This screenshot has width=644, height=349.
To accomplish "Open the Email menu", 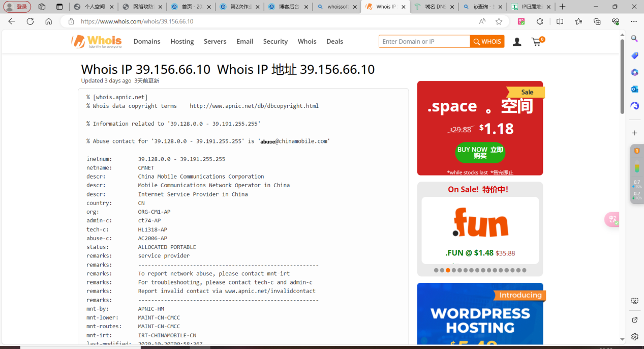I will 244,41.
